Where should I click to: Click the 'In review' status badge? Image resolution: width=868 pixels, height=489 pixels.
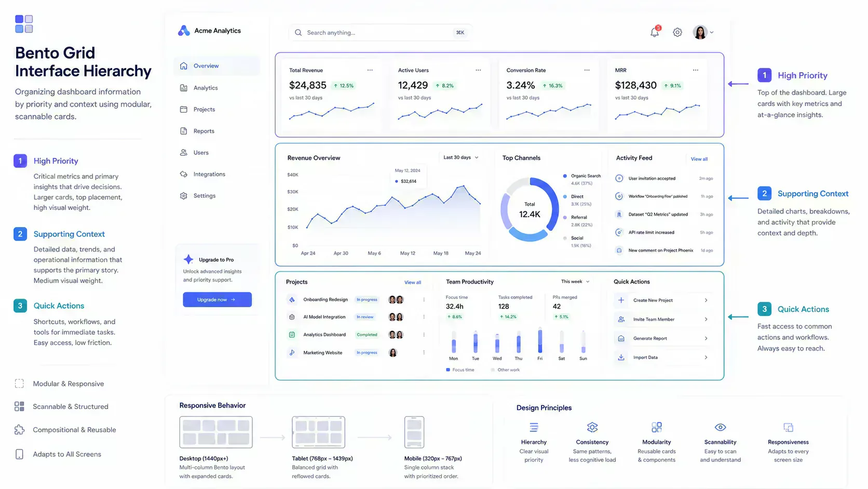pos(365,317)
